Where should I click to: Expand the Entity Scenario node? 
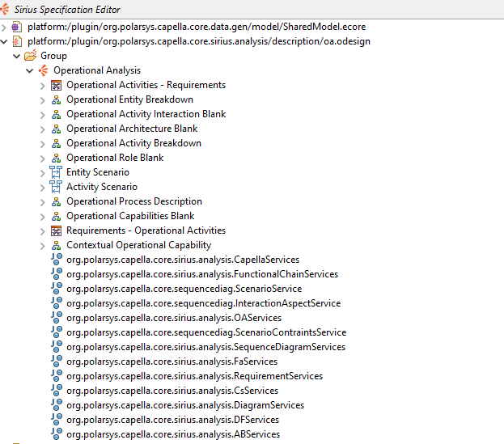42,173
